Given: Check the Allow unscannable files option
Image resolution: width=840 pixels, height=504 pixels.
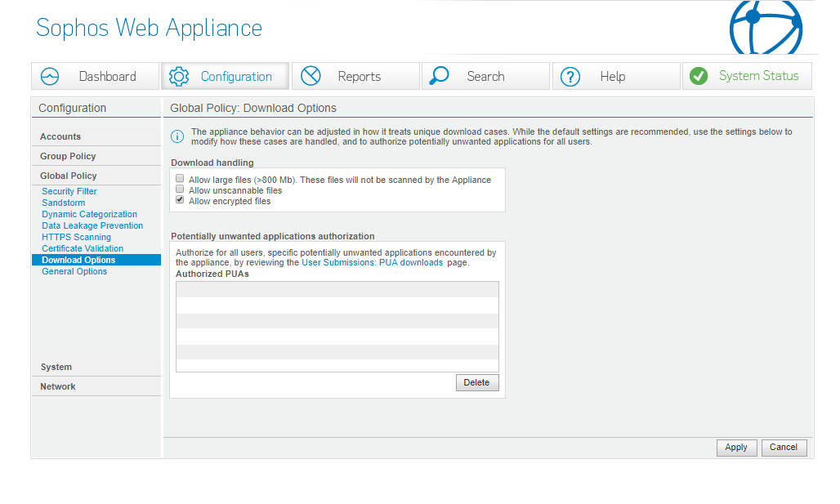Looking at the screenshot, I should [179, 189].
